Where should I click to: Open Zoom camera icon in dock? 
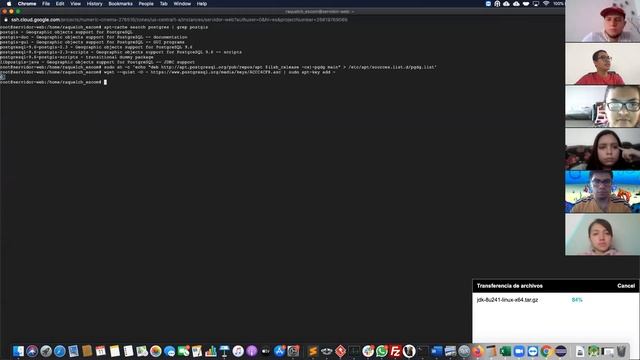click(519, 351)
